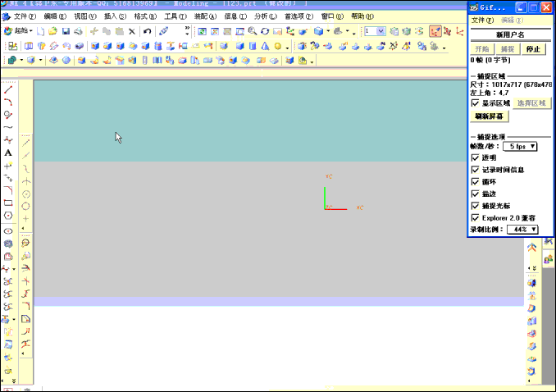Open the 插入(S) menu

pyautogui.click(x=115, y=16)
